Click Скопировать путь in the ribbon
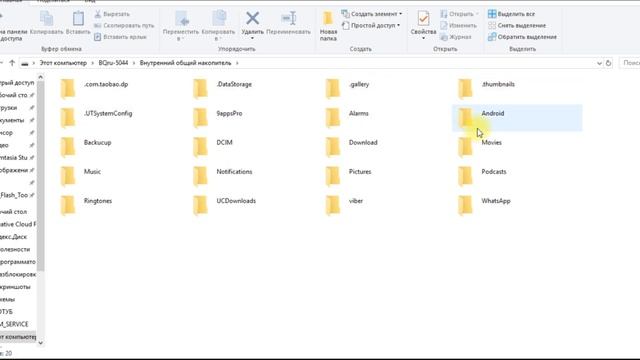This screenshot has width=640, height=360. coord(124,25)
